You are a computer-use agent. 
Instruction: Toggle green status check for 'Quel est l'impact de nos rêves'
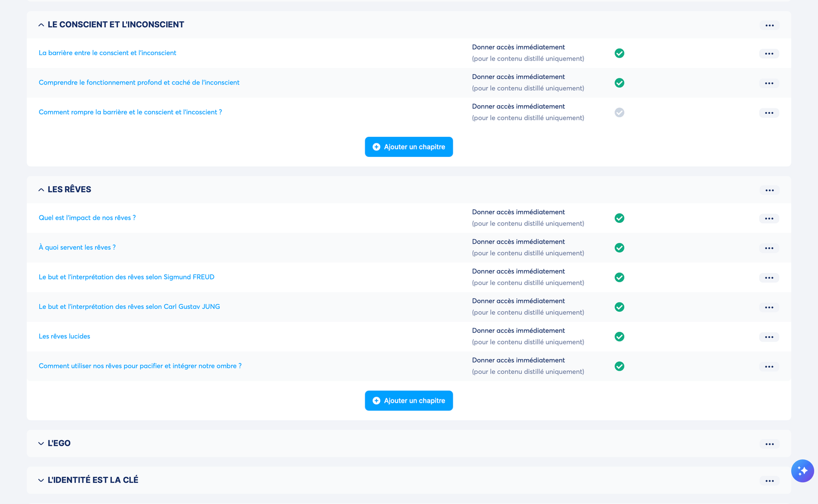pos(619,218)
